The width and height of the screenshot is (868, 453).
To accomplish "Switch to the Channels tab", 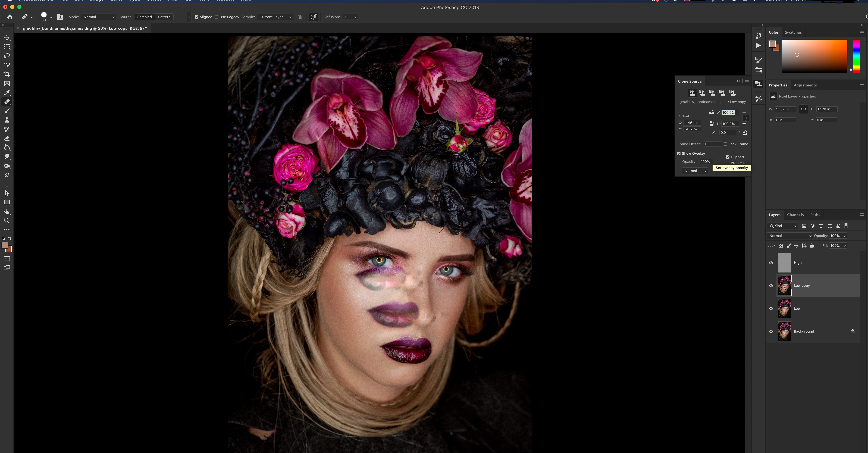I will pos(795,215).
